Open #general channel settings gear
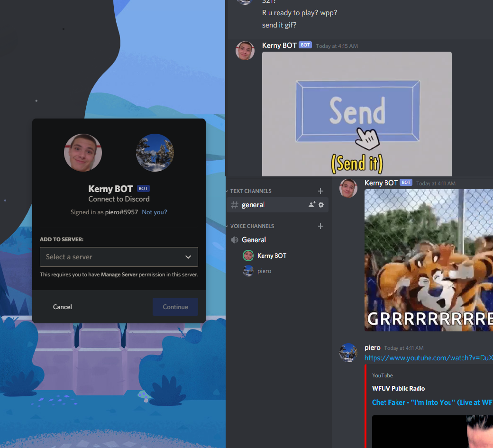The width and height of the screenshot is (493, 448). click(x=321, y=205)
